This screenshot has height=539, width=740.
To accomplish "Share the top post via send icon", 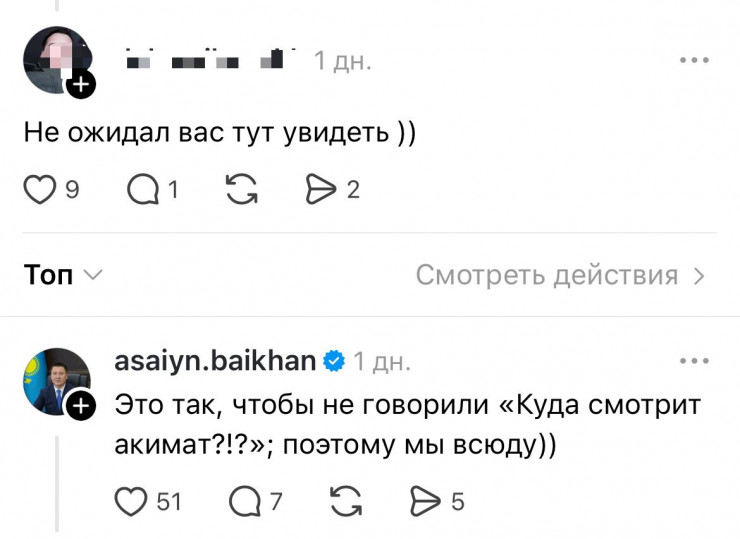I will 322,189.
